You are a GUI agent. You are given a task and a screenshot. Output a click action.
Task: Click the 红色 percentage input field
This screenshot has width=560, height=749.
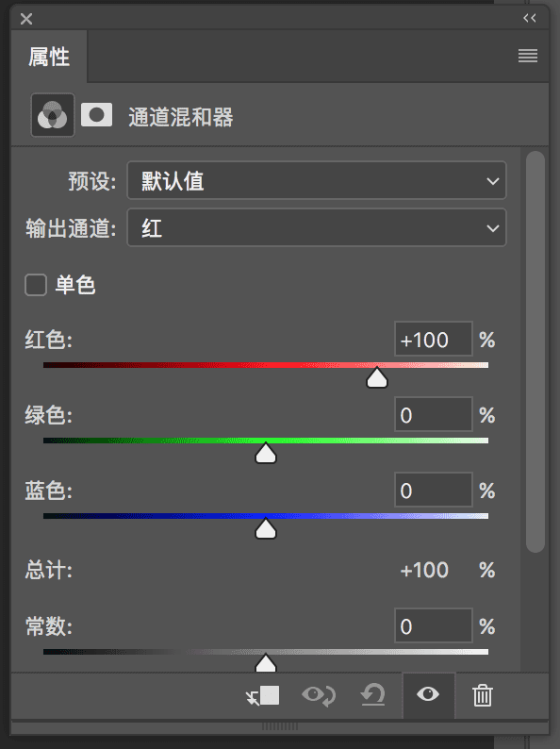pos(434,340)
